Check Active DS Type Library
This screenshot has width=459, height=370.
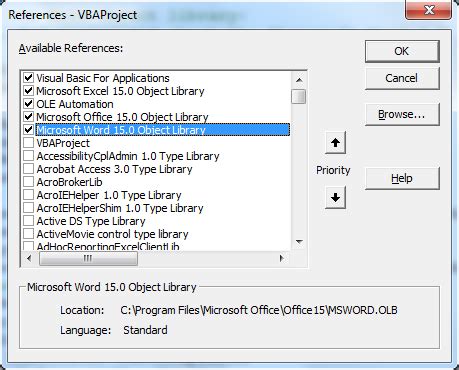[x=29, y=221]
